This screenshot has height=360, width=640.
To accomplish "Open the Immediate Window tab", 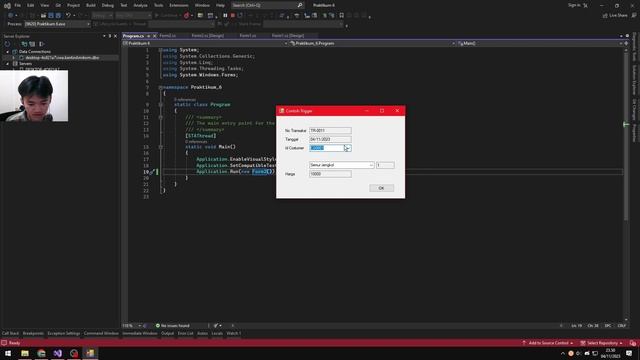I will tap(140, 333).
